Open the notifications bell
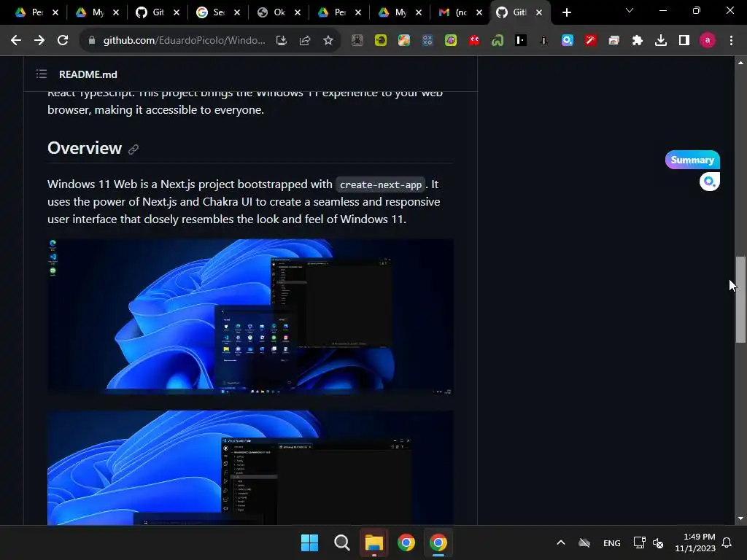Screen dimensions: 747x560 coord(727,542)
